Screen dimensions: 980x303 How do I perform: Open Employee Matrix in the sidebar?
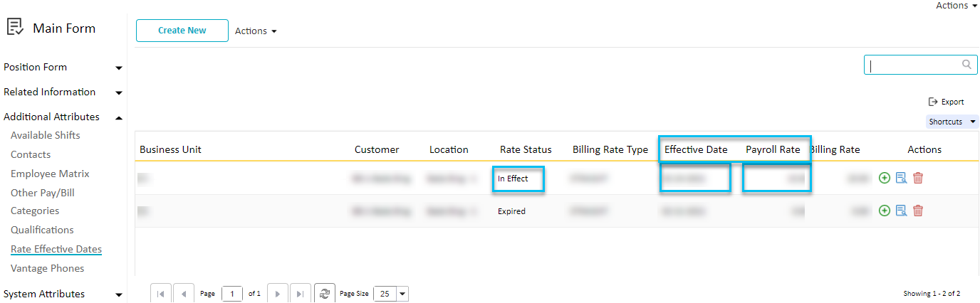click(x=50, y=174)
